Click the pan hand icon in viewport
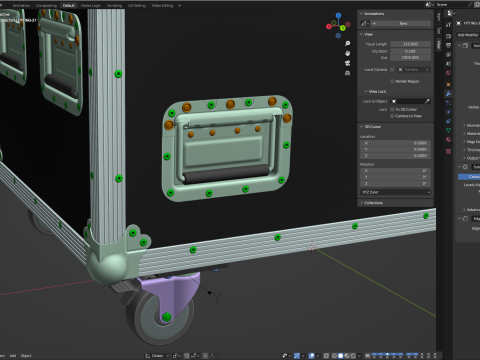The width and height of the screenshot is (480, 360). [x=347, y=53]
